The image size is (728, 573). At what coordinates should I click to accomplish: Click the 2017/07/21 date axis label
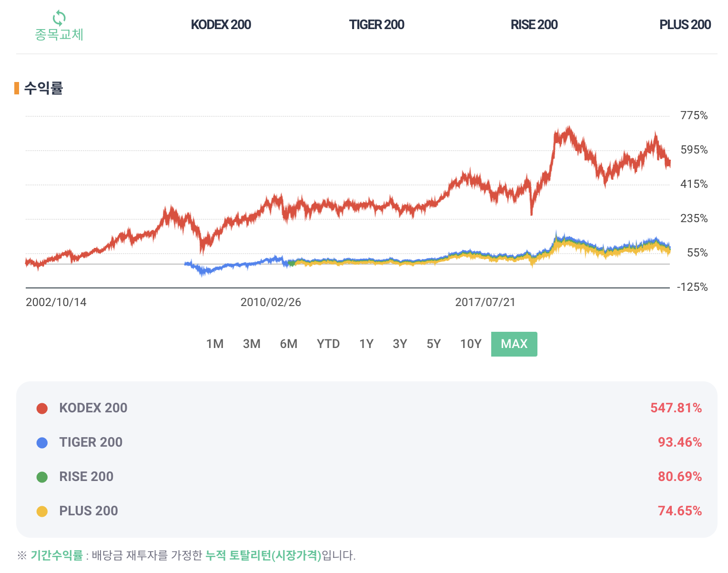pyautogui.click(x=485, y=302)
